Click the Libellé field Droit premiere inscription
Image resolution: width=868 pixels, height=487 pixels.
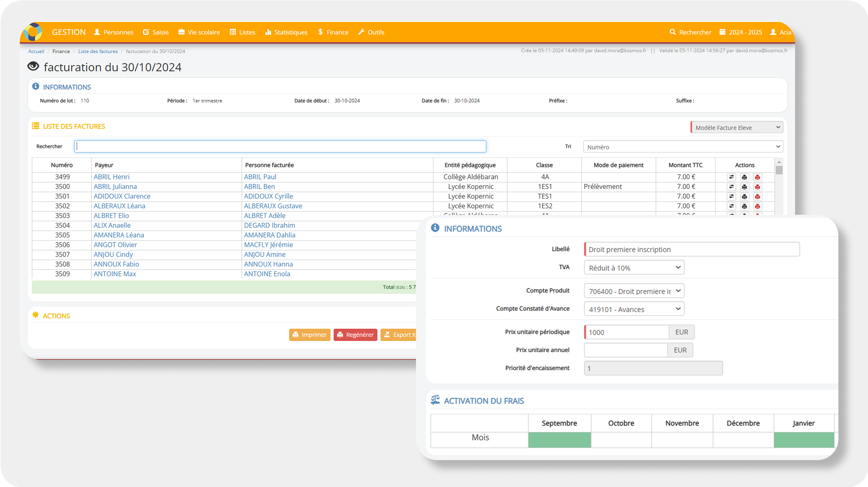[x=691, y=249]
